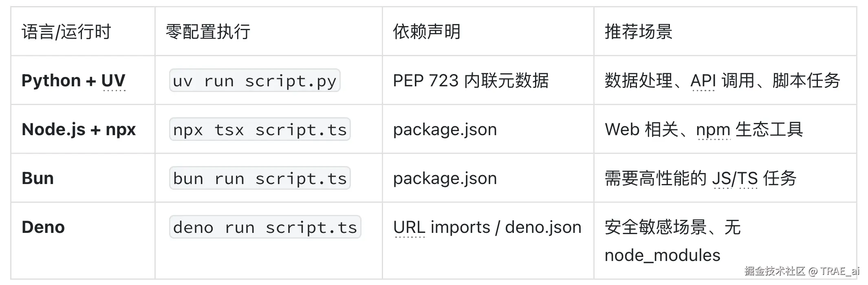Click the URL imports / deno.json cell
This screenshot has width=868, height=285.
click(487, 227)
